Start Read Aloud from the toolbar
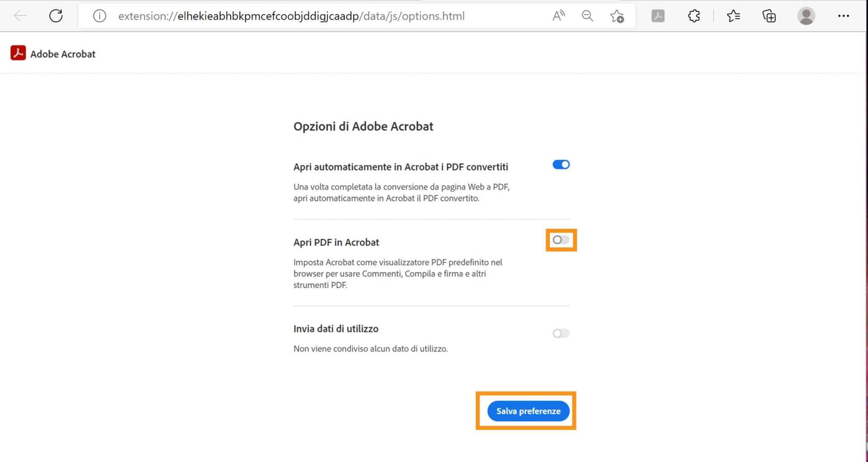 point(558,15)
